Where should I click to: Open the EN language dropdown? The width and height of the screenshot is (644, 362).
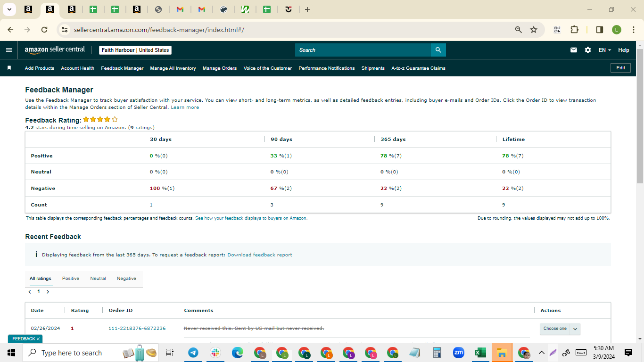pos(604,50)
